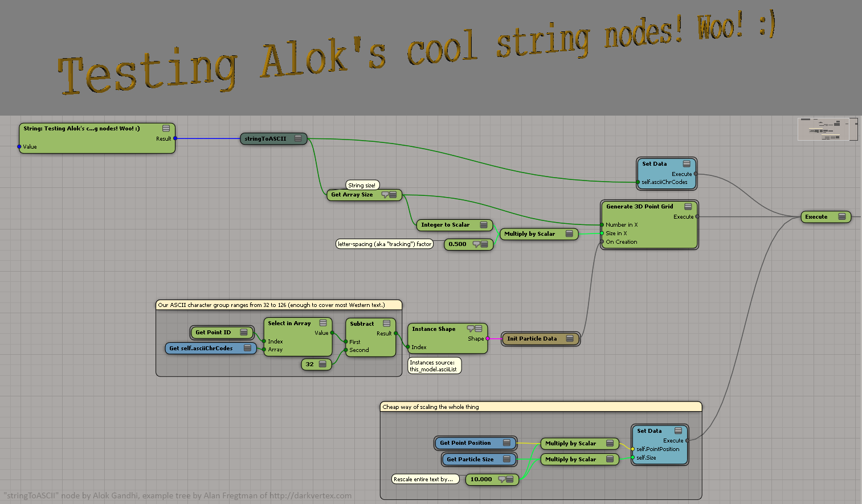Collapse the Generate 3D Point Grid node

click(688, 207)
